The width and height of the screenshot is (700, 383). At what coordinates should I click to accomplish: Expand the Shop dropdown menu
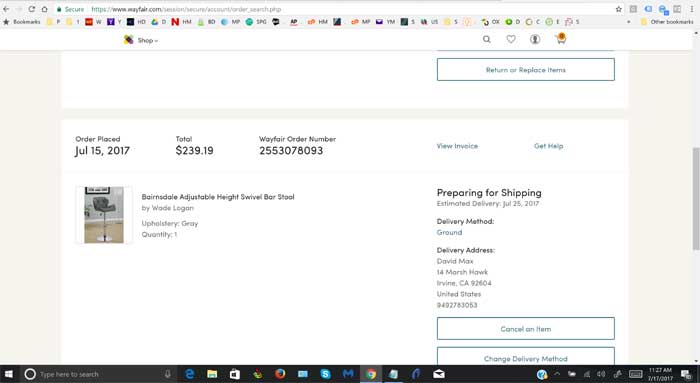click(141, 40)
